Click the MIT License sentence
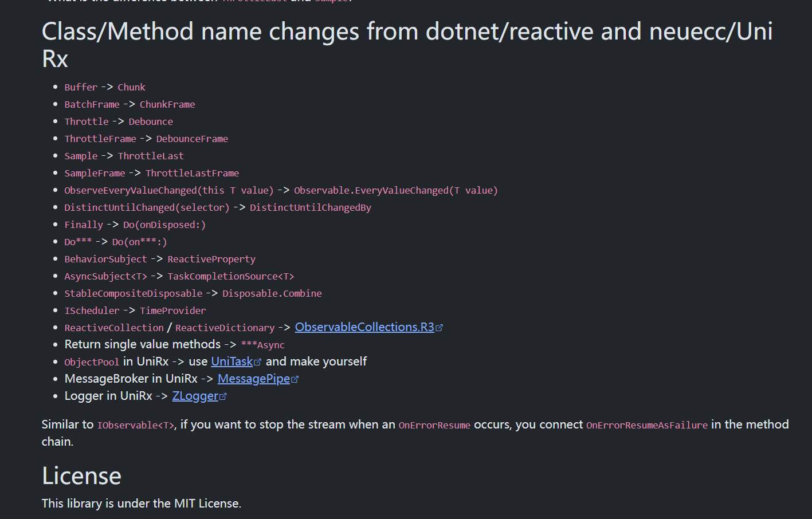Screen dimensions: 812x519 pos(141,504)
